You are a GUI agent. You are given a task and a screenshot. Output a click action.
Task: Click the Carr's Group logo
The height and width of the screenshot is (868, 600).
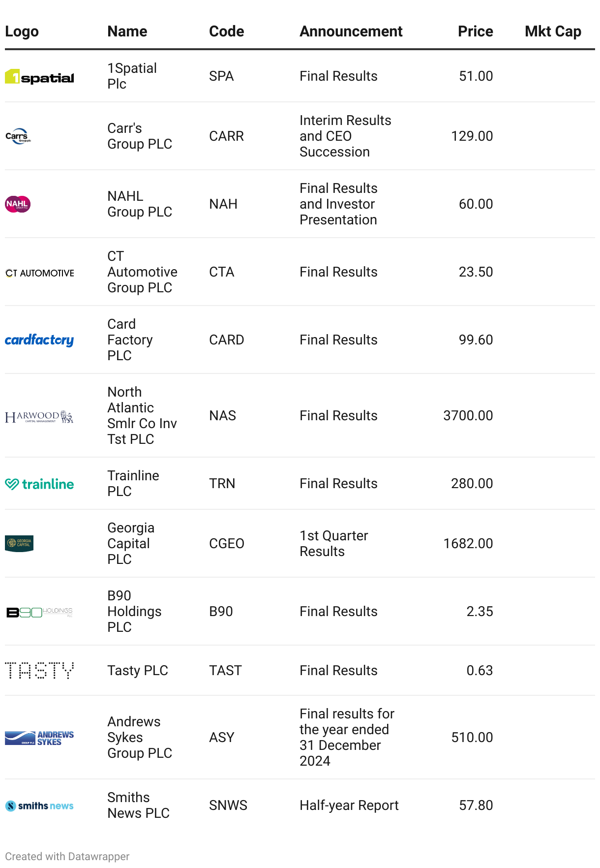coord(18,136)
